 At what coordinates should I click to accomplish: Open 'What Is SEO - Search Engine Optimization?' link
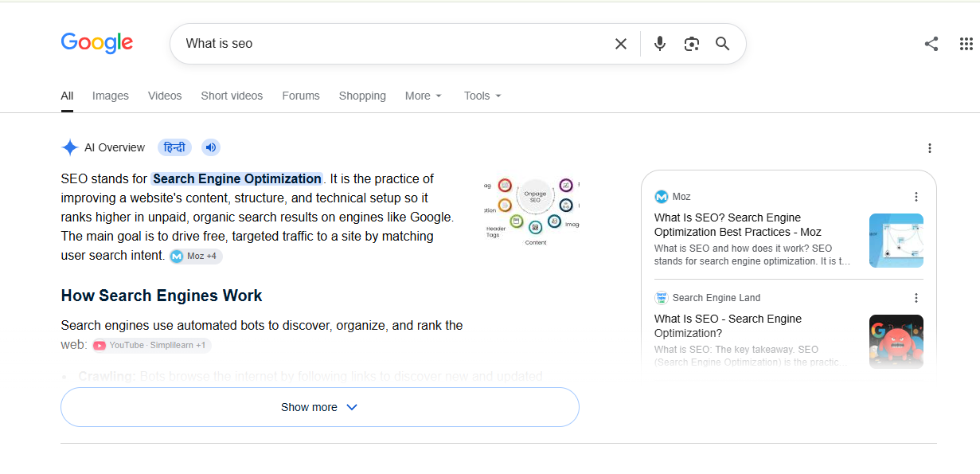point(728,326)
